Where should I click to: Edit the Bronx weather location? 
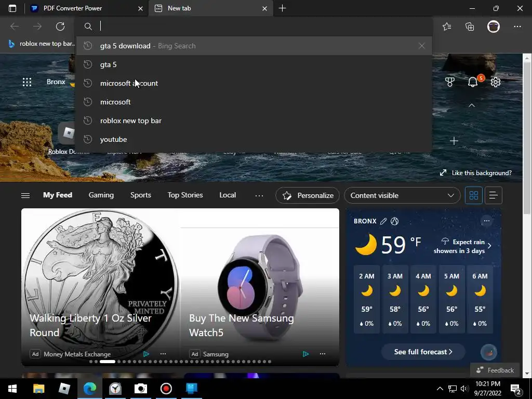click(383, 221)
